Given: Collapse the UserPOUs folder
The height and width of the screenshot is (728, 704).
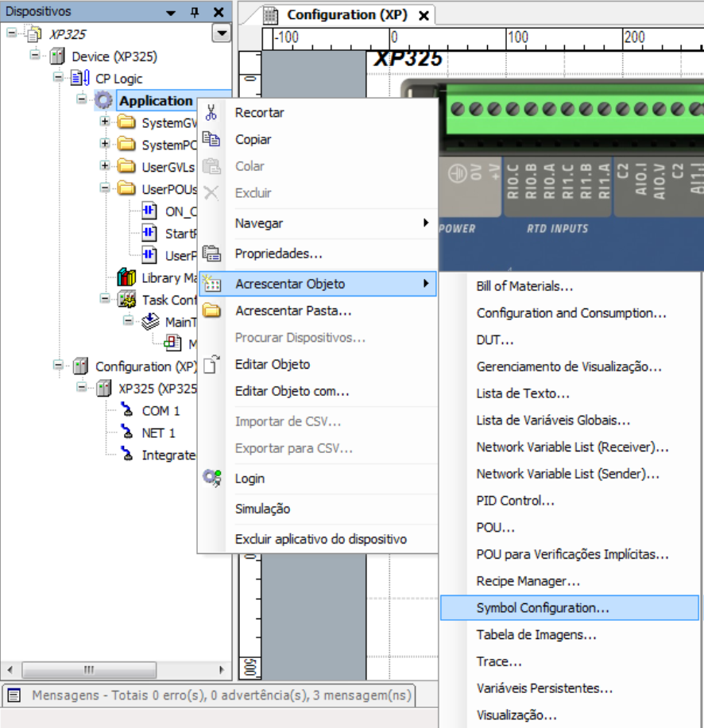Looking at the screenshot, I should pyautogui.click(x=105, y=188).
